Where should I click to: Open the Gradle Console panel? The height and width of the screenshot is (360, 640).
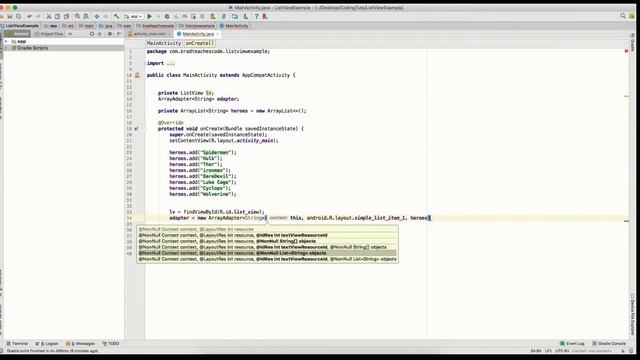point(609,344)
